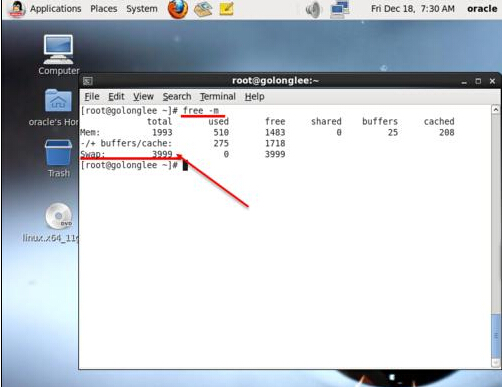502x387 pixels.
Task: Launch the Firefox browser from the panel
Action: [178, 9]
